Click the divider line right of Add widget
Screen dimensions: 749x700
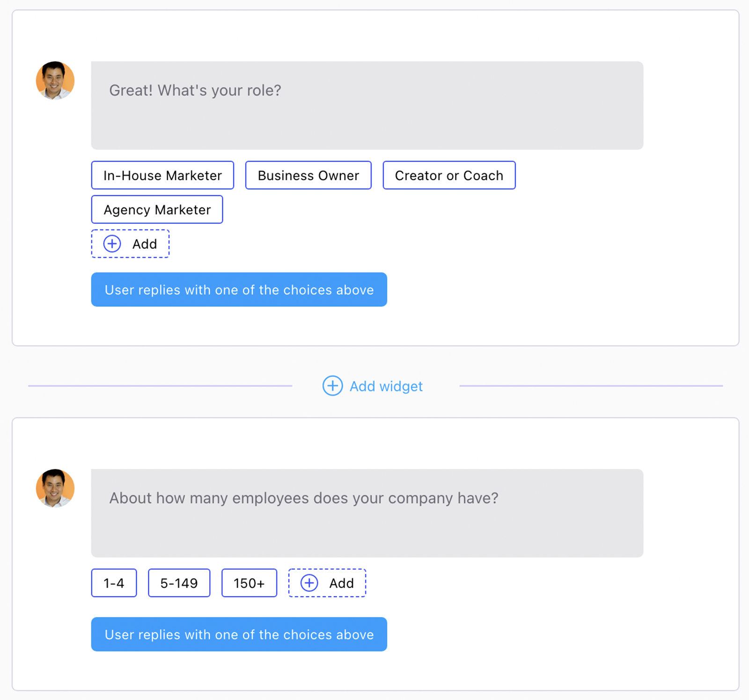coord(591,386)
